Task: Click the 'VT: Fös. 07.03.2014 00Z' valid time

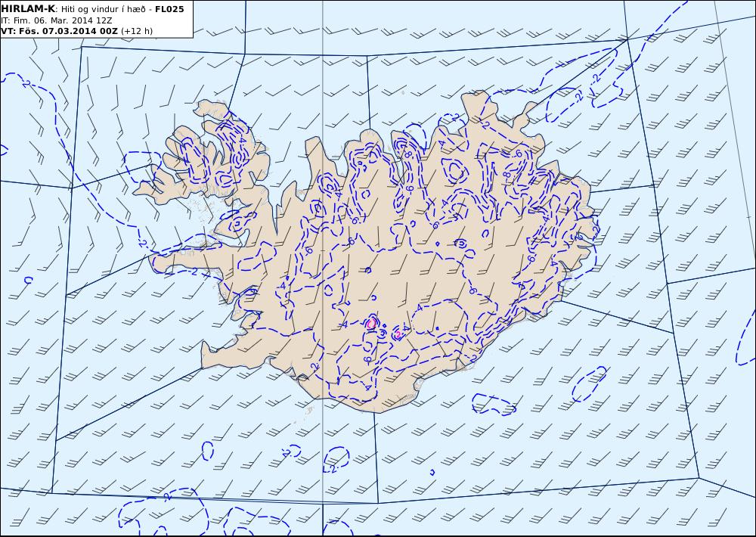Action: [59, 31]
